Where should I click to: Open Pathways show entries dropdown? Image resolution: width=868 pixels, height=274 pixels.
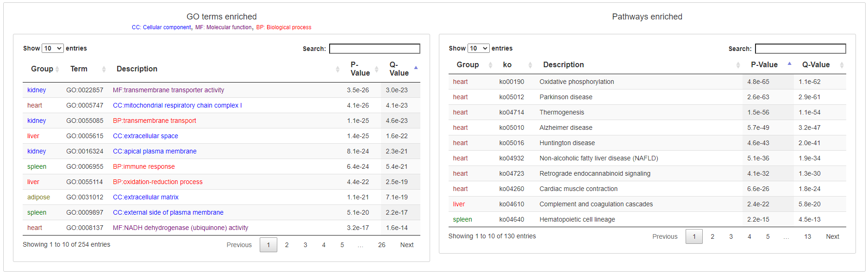(x=479, y=48)
